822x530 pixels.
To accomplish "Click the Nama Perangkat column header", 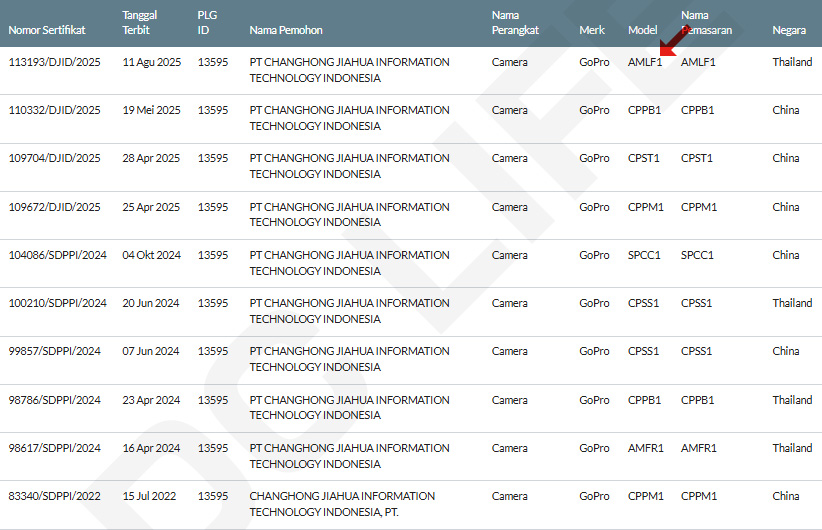I will [x=515, y=23].
